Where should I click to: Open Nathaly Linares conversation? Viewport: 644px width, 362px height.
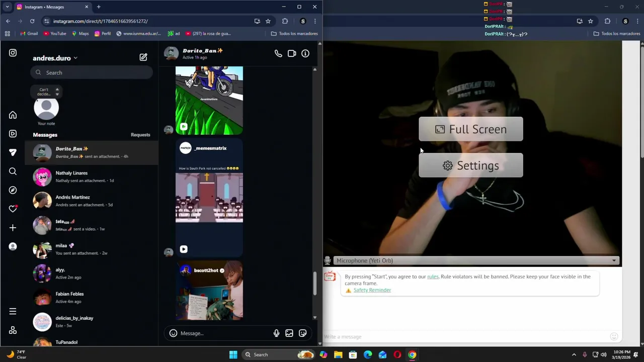click(92, 176)
